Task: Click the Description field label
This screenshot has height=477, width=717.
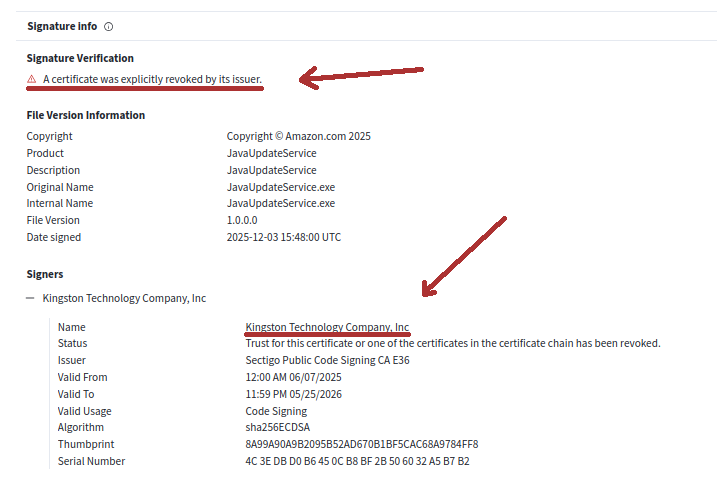Action: 53,170
